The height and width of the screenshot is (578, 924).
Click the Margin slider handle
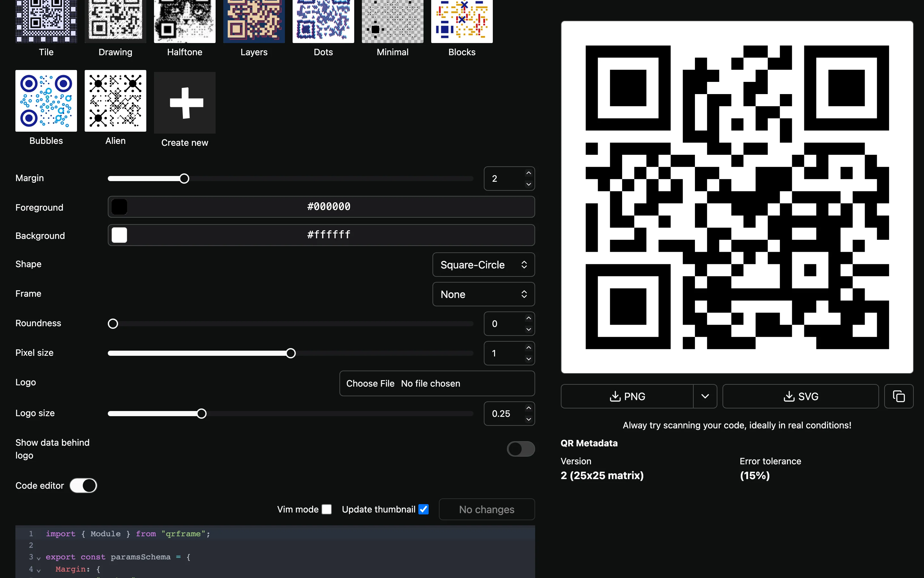click(184, 179)
